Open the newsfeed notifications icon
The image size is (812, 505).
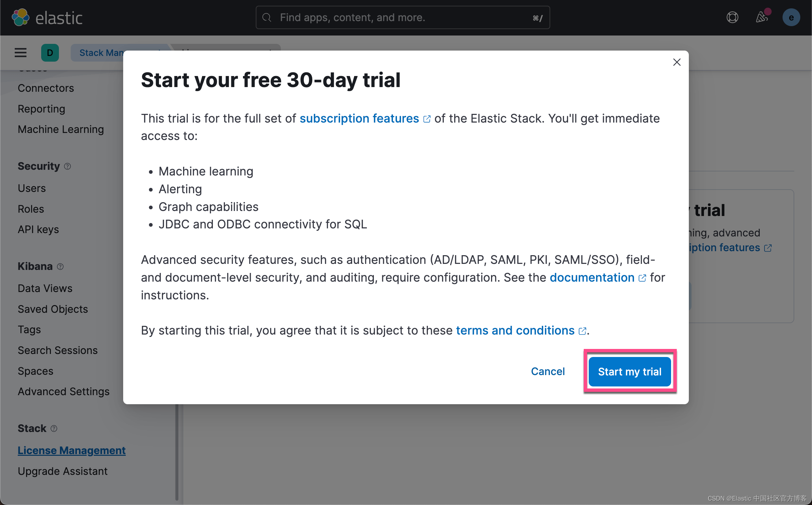(x=762, y=17)
